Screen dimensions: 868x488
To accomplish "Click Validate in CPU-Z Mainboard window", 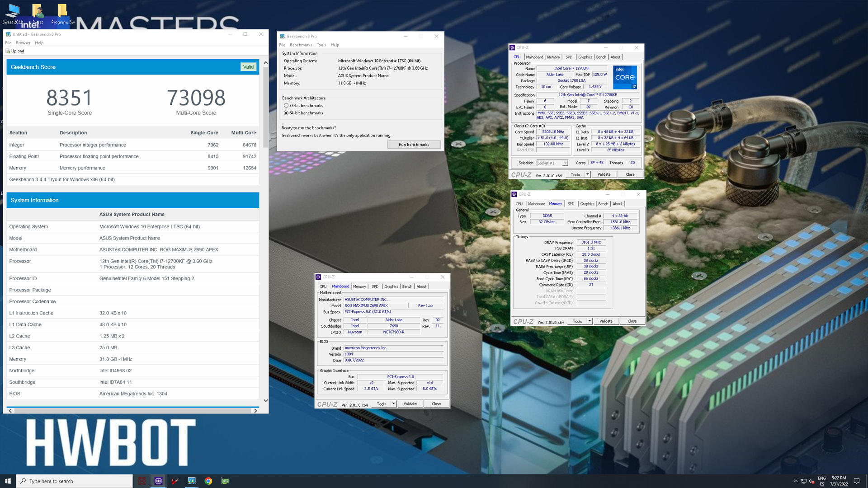I will (x=410, y=404).
